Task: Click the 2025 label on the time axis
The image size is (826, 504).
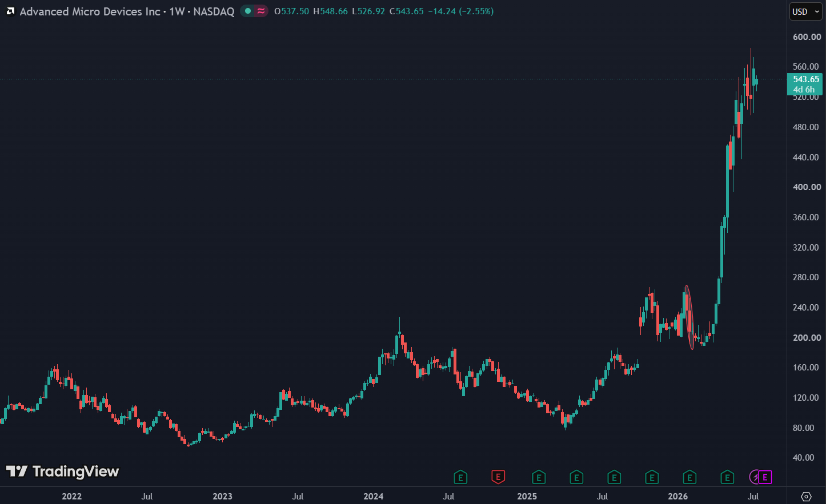Action: 527,497
